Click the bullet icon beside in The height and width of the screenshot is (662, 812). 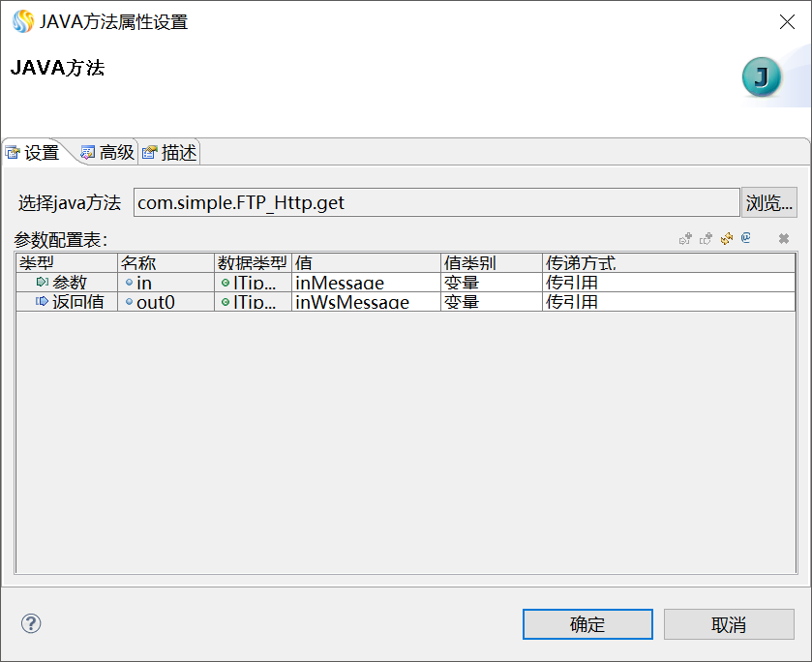129,283
